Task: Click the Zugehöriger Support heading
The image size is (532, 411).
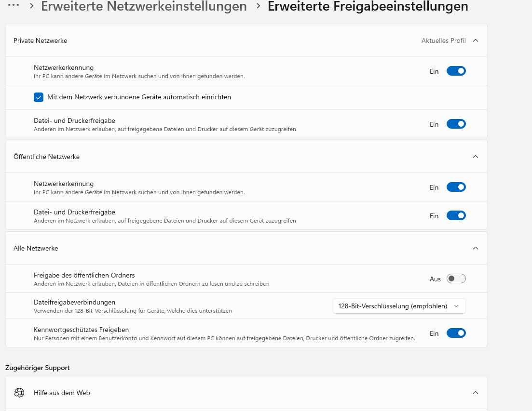Action: pyautogui.click(x=38, y=368)
